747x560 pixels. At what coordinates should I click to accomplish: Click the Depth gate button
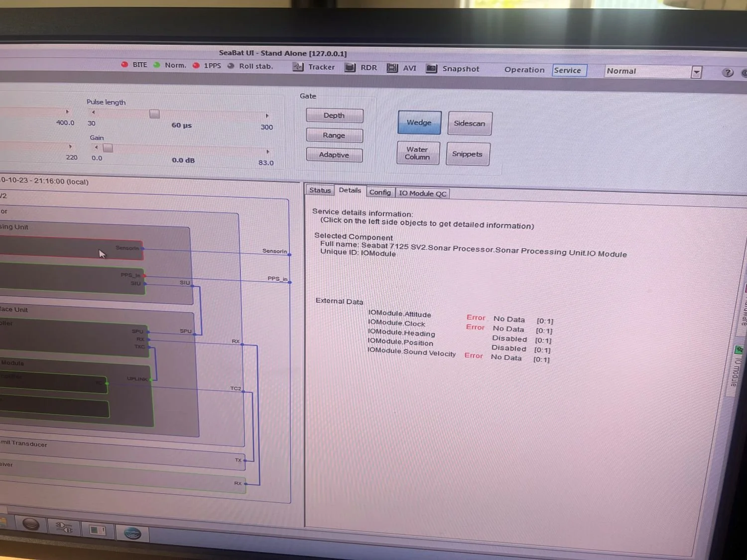coord(334,115)
